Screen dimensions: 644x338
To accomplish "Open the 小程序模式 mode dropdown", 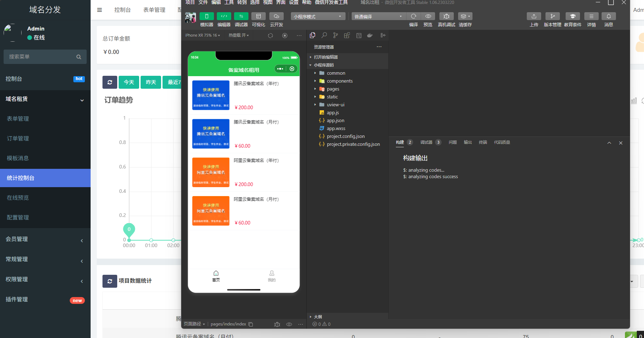I will pos(318,17).
